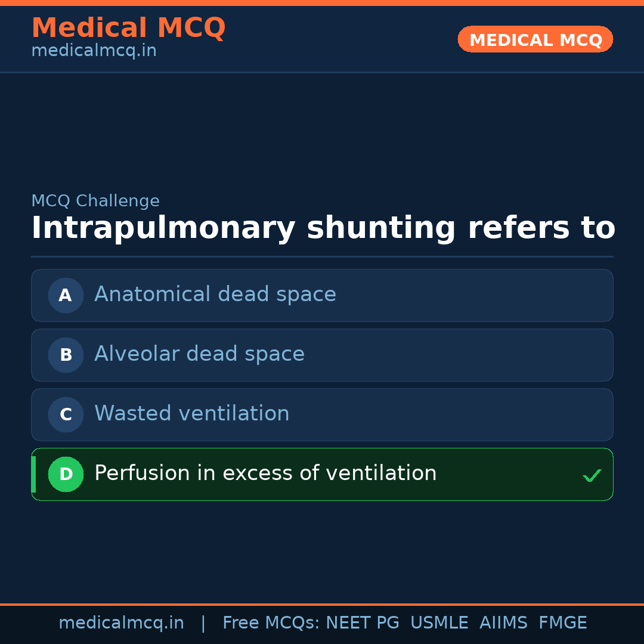
Task: Click the green checkmark icon on option D
Action: coord(592,475)
